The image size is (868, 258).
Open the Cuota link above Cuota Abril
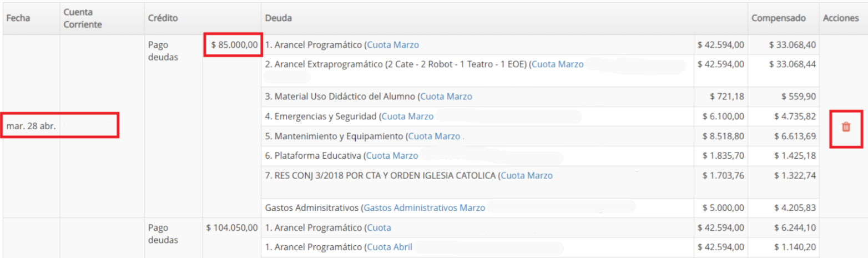(x=379, y=228)
